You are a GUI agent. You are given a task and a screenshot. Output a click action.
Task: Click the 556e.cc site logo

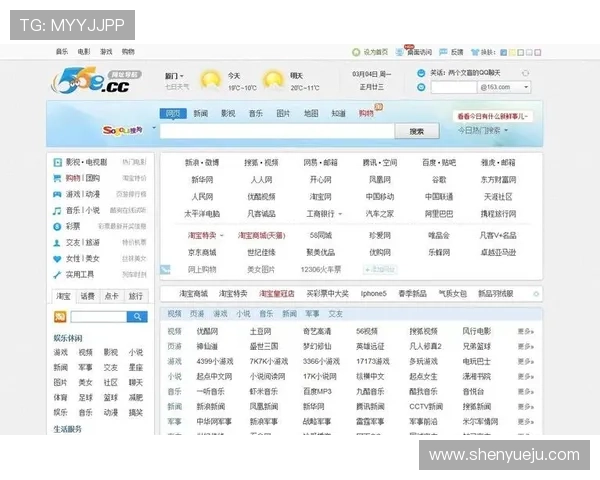coord(96,80)
